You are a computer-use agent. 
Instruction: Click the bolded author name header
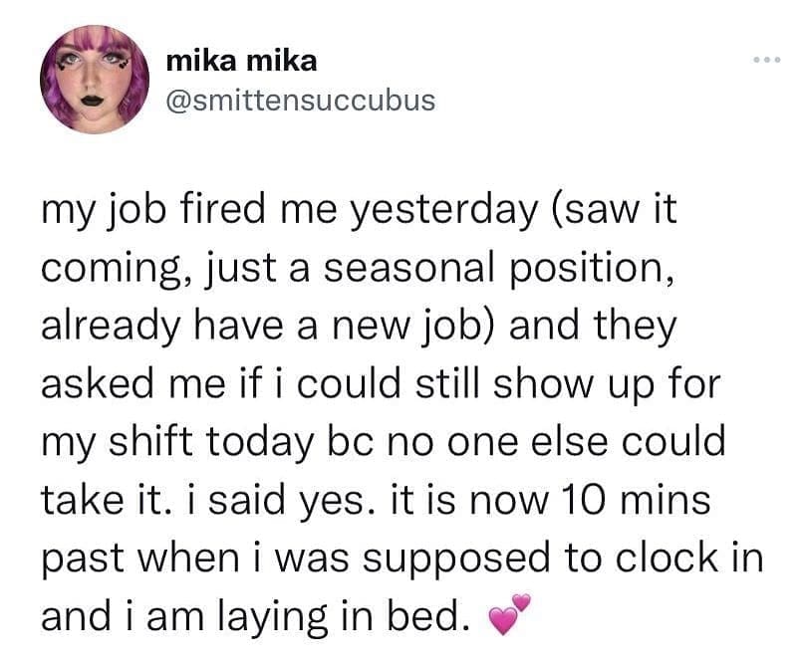tap(242, 61)
